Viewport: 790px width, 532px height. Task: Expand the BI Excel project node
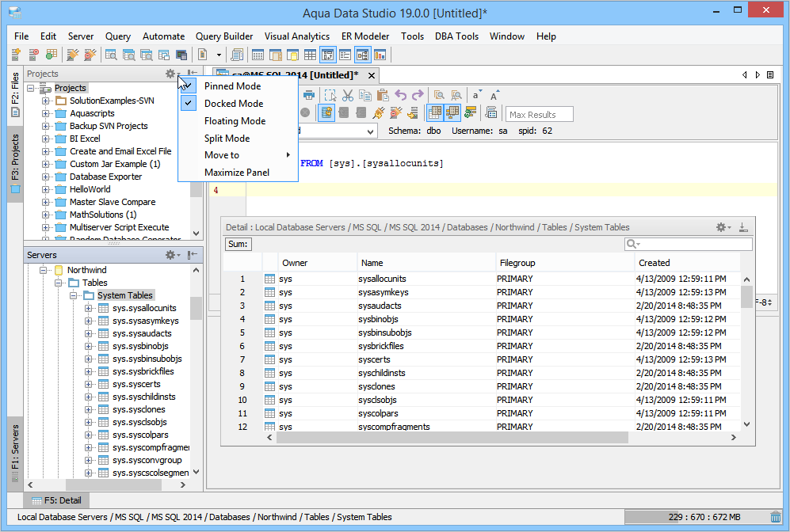(45, 139)
